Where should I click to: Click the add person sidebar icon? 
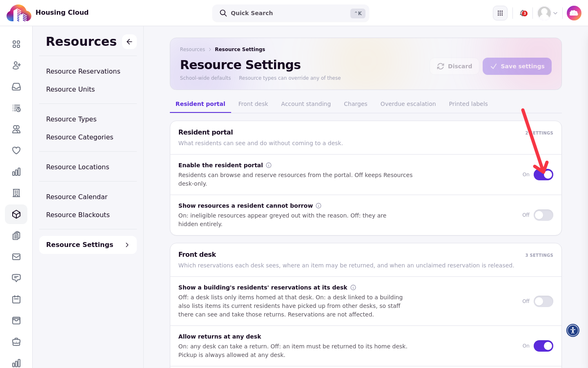coord(16,65)
